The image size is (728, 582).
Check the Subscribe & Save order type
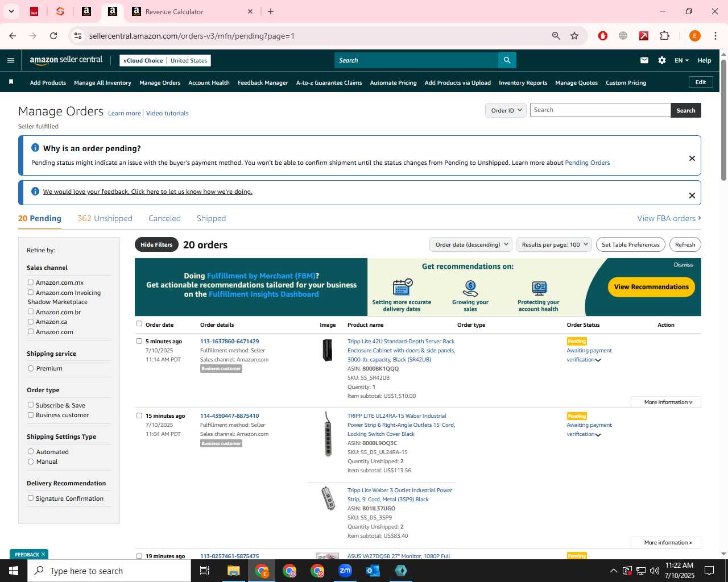click(x=31, y=405)
